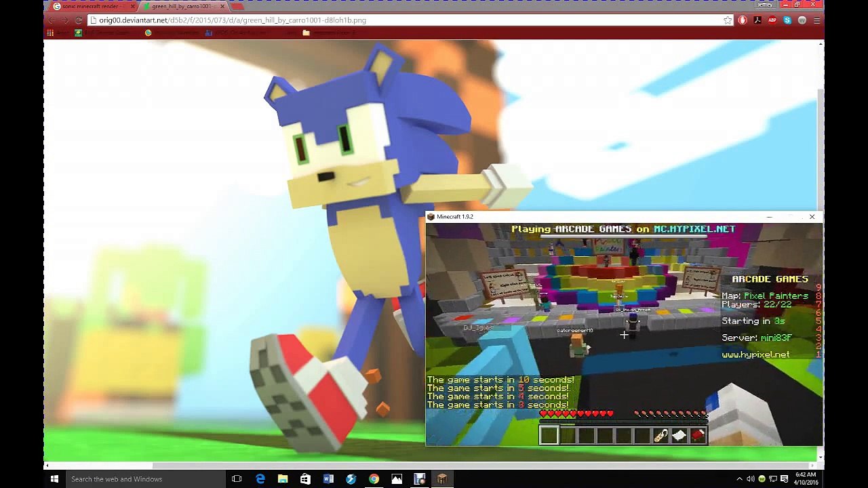Viewport: 868px width, 488px height.
Task: Launch Microsoft Edge from taskbar
Action: tap(260, 479)
